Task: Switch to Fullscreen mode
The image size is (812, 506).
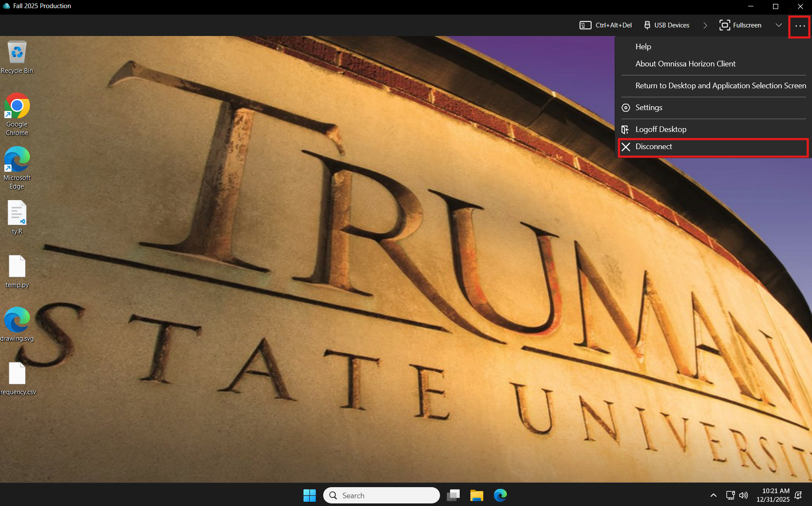Action: pyautogui.click(x=740, y=25)
